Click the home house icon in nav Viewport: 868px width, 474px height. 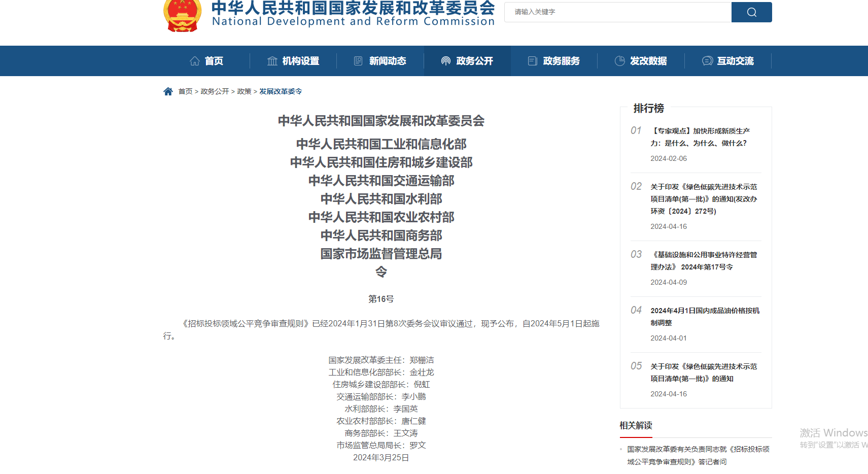click(195, 61)
